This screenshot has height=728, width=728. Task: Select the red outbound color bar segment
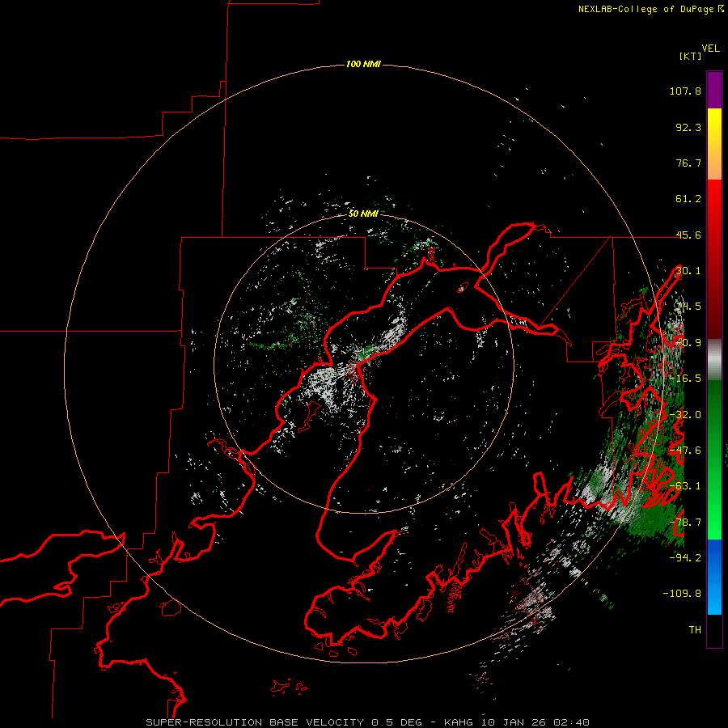pos(714,259)
